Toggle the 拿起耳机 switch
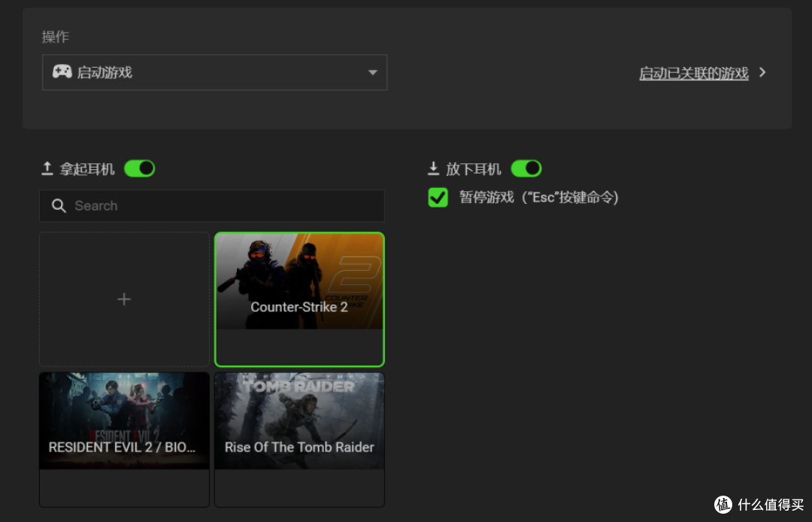812x522 pixels. (x=140, y=168)
